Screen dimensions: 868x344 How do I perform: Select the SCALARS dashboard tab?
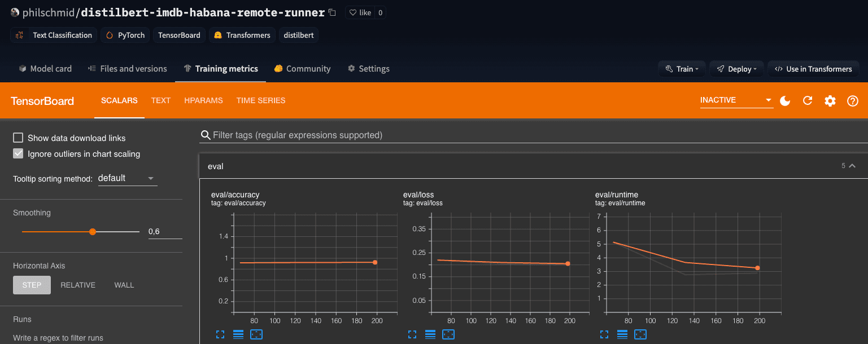(119, 100)
